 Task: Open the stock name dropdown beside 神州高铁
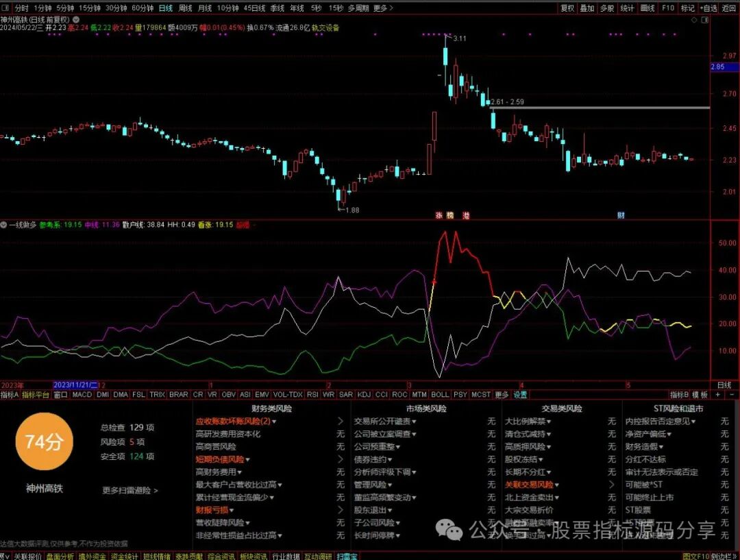tap(76, 20)
